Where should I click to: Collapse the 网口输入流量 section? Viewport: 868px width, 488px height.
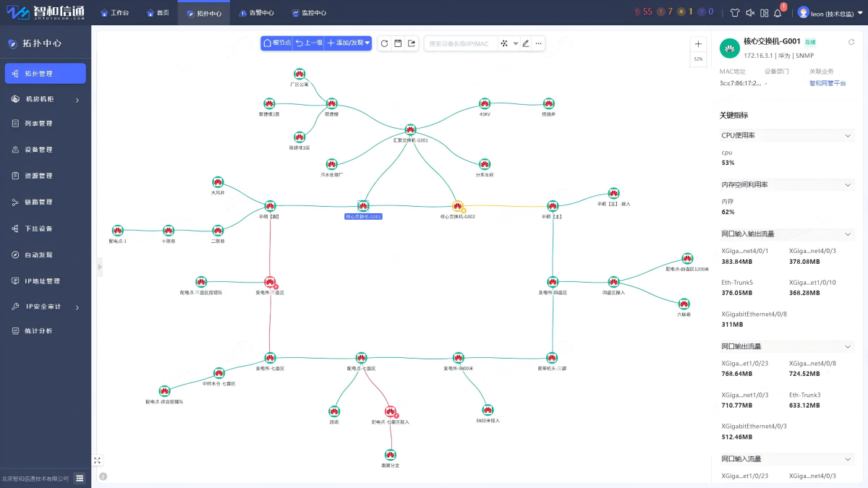(x=848, y=459)
